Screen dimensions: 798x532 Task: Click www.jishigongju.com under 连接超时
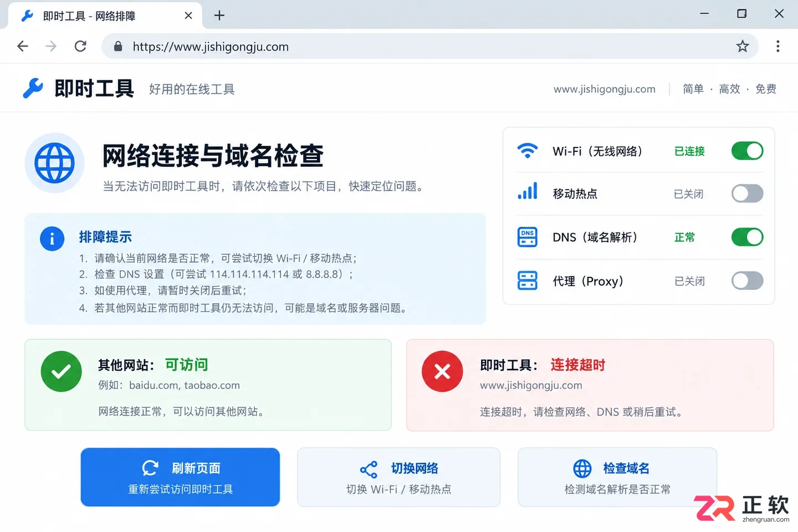coord(531,385)
